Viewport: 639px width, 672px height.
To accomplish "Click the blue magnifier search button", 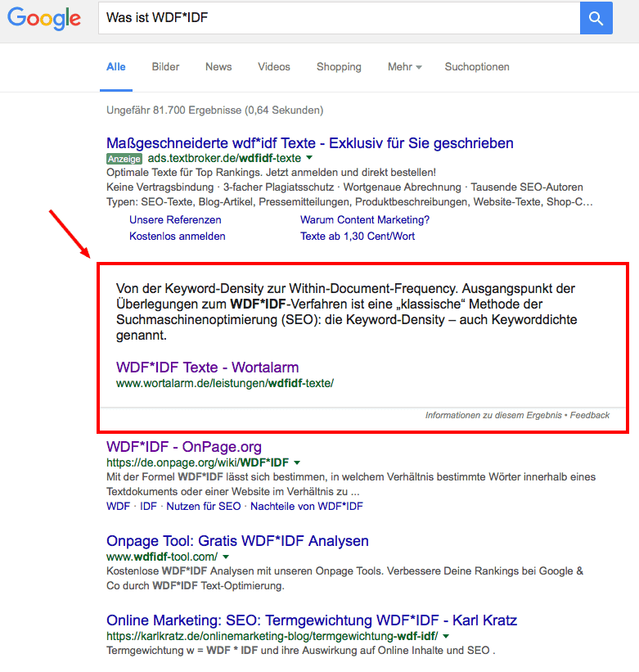I will point(596,18).
